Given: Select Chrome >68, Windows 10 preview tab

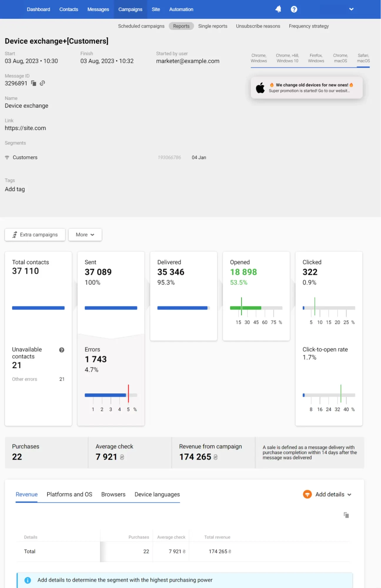Looking at the screenshot, I should [287, 58].
